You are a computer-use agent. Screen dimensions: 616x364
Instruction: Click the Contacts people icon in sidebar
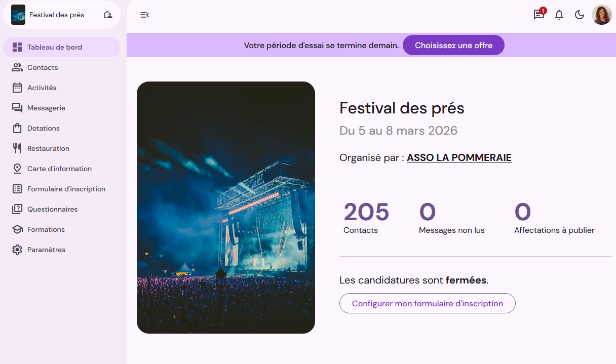17,67
